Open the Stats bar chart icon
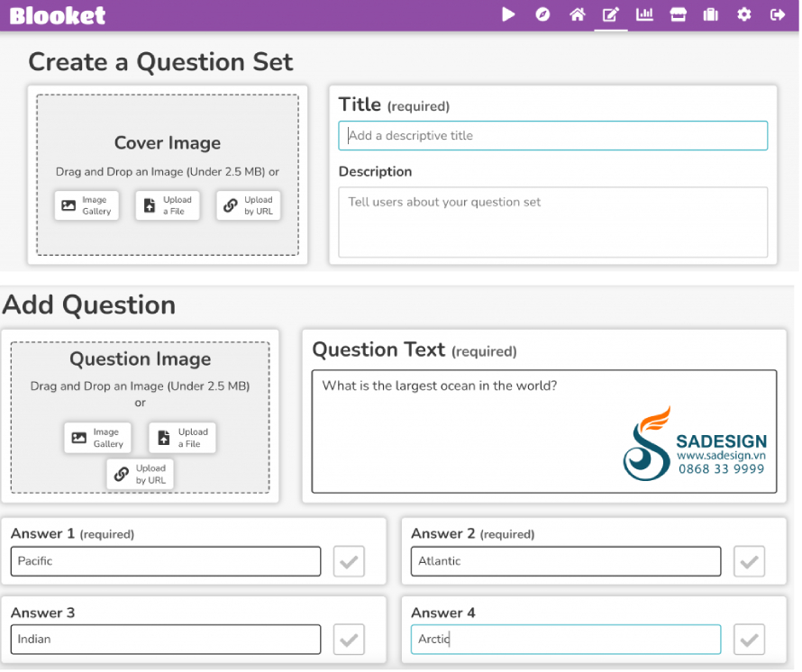The image size is (802, 672). coord(644,14)
